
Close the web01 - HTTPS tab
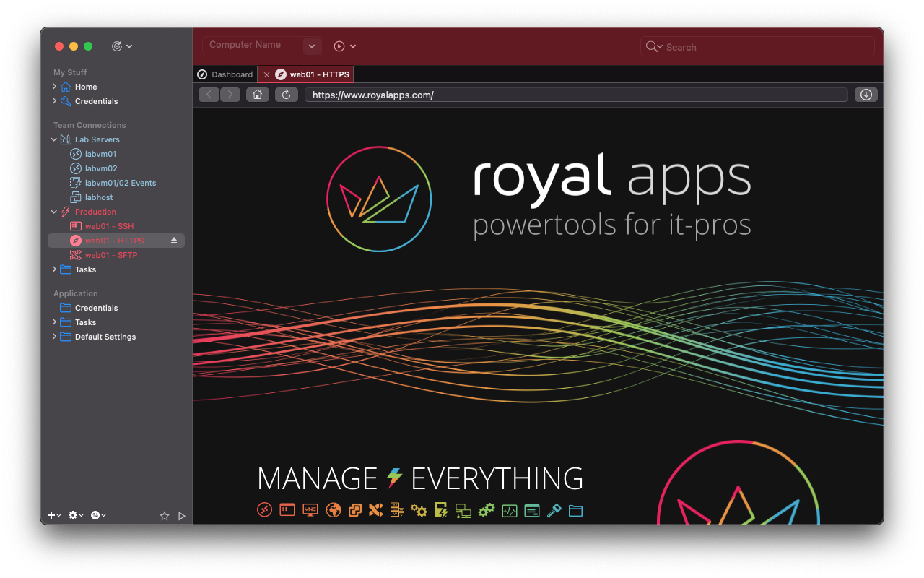click(266, 74)
